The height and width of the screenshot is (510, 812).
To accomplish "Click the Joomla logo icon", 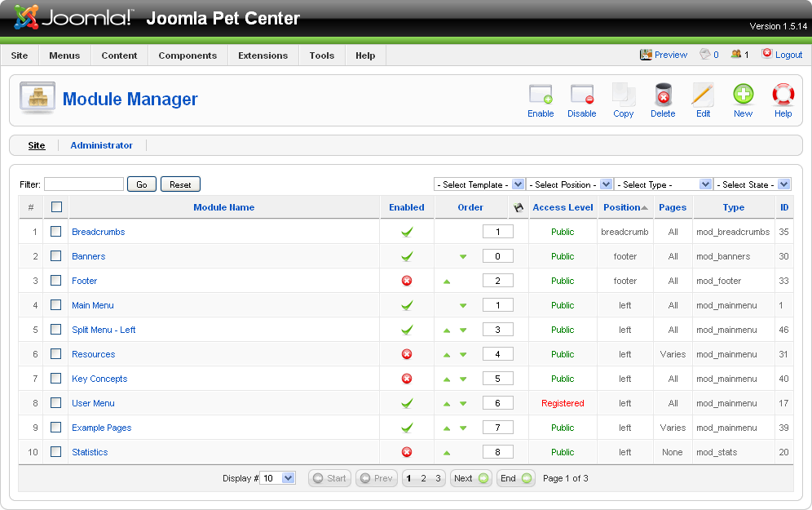I will pyautogui.click(x=26, y=17).
